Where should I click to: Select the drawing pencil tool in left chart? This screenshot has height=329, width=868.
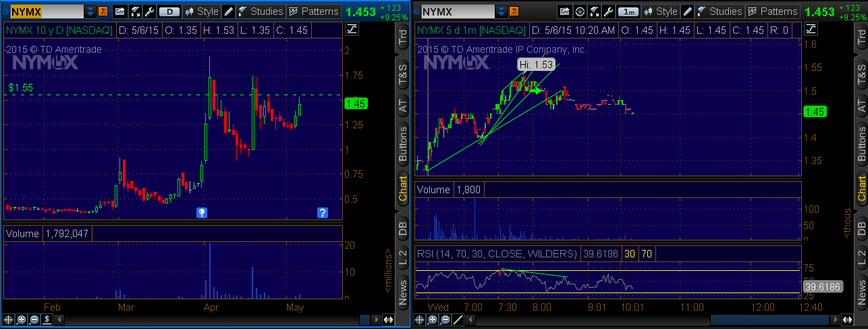pyautogui.click(x=229, y=11)
